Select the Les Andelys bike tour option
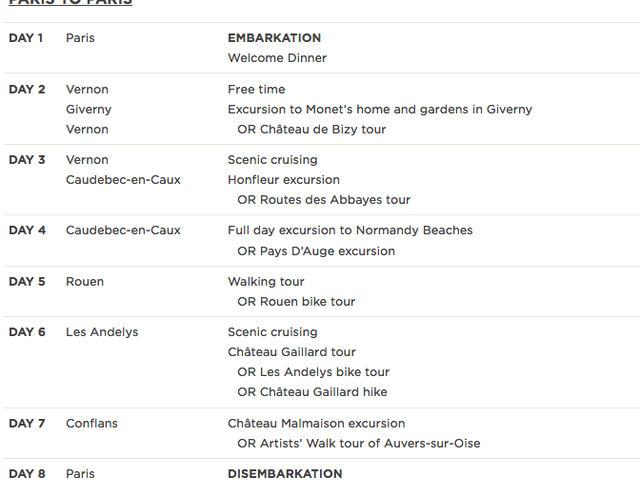This screenshot has height=480, width=640. point(313,372)
